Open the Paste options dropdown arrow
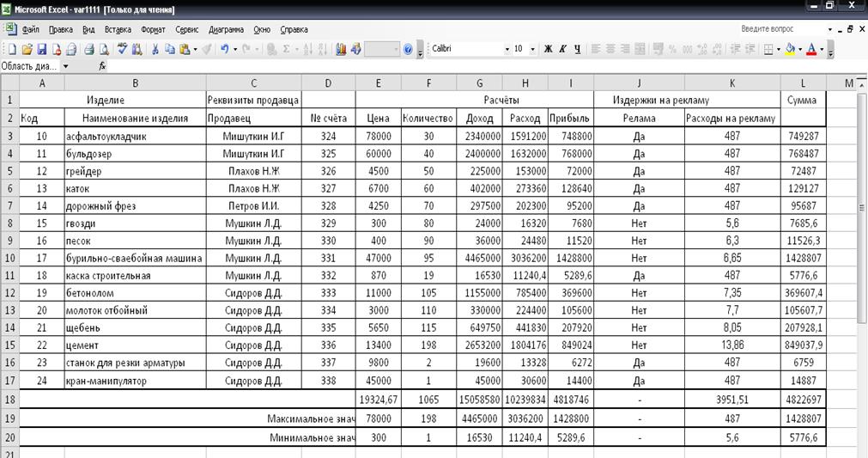Screen dimensions: 868x458 196,49
